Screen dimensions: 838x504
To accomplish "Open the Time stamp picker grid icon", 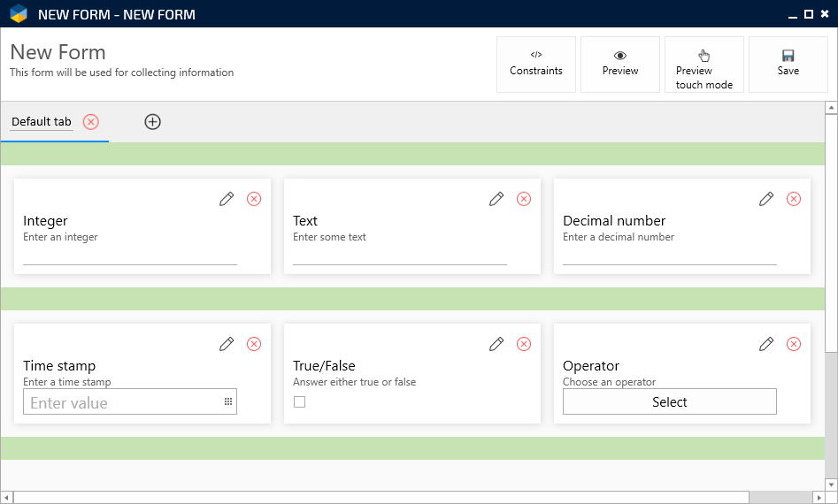I will [227, 402].
